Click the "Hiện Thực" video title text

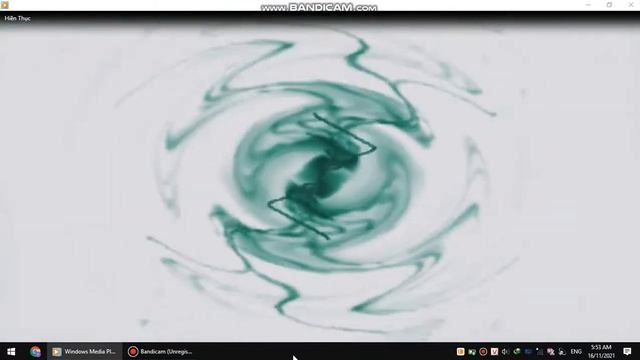18,18
